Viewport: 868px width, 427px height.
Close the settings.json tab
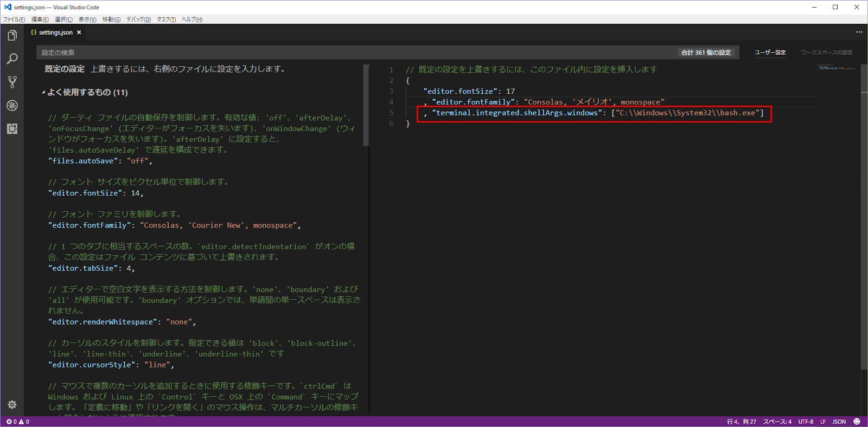79,33
